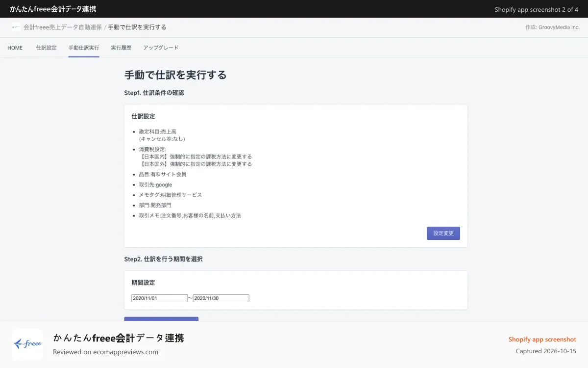The image size is (588, 368).
Task: Click the end date field 2020/11/30
Action: [x=221, y=298]
